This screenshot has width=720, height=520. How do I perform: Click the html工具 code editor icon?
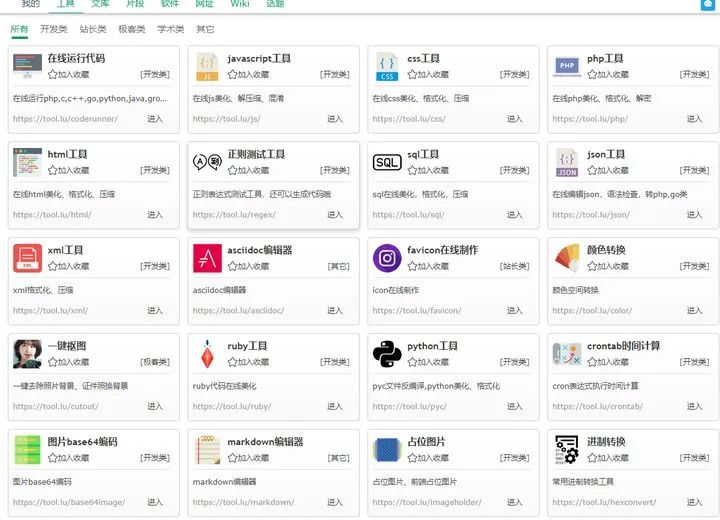(28, 162)
